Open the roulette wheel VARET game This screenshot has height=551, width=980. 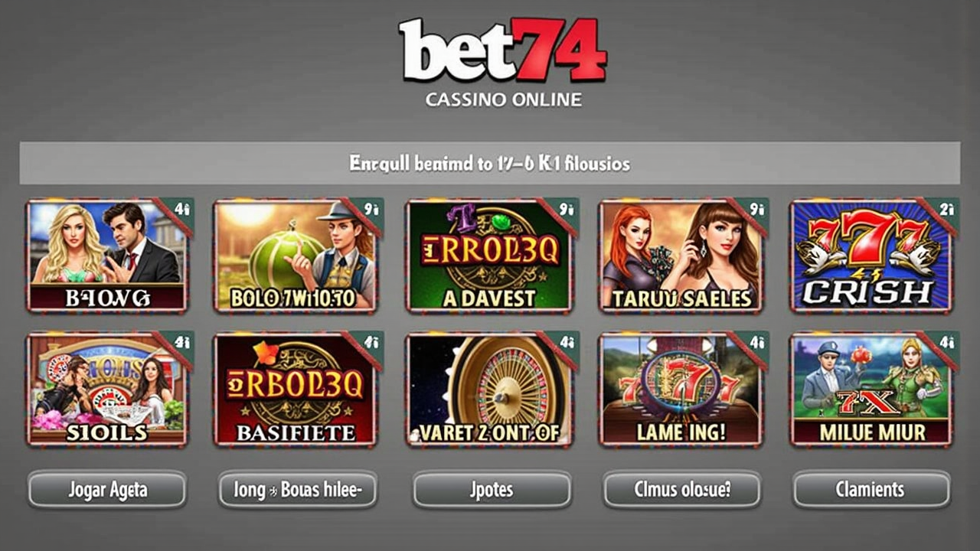click(489, 389)
